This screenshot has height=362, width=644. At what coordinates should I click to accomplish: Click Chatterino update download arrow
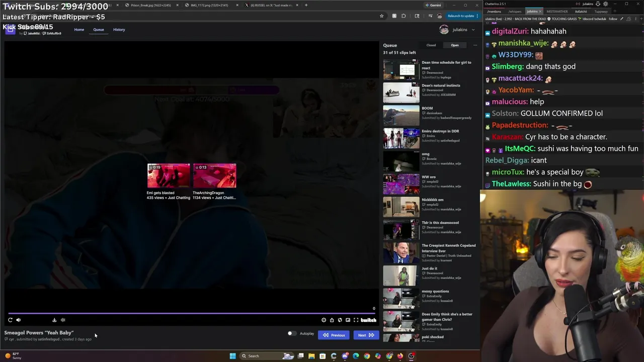point(598,4)
